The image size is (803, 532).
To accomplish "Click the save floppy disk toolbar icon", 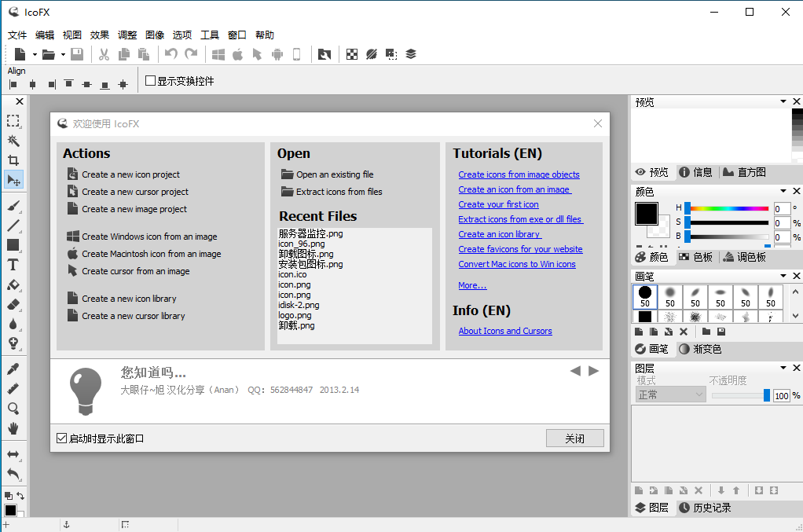I will coord(77,54).
